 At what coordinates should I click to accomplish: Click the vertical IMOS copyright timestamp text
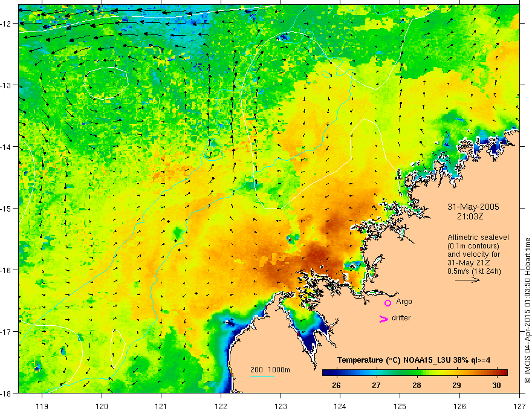(x=528, y=311)
